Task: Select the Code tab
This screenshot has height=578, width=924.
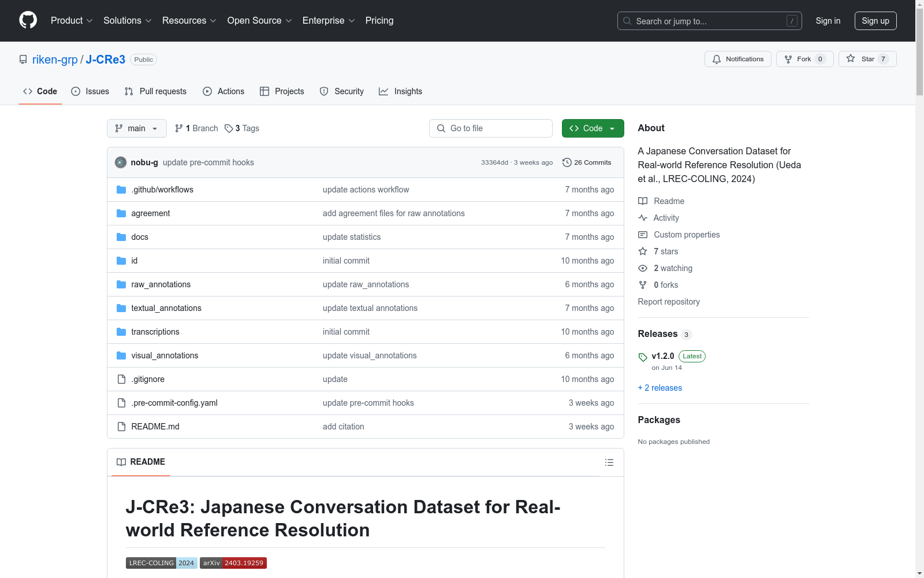Action: coord(40,91)
